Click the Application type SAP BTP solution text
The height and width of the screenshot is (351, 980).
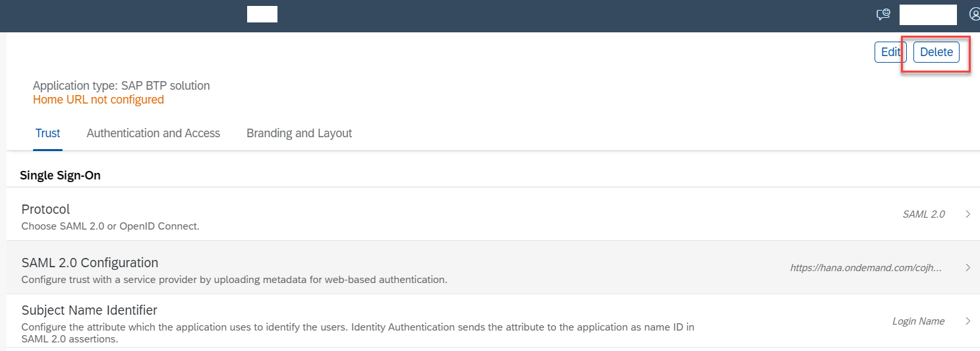[121, 86]
